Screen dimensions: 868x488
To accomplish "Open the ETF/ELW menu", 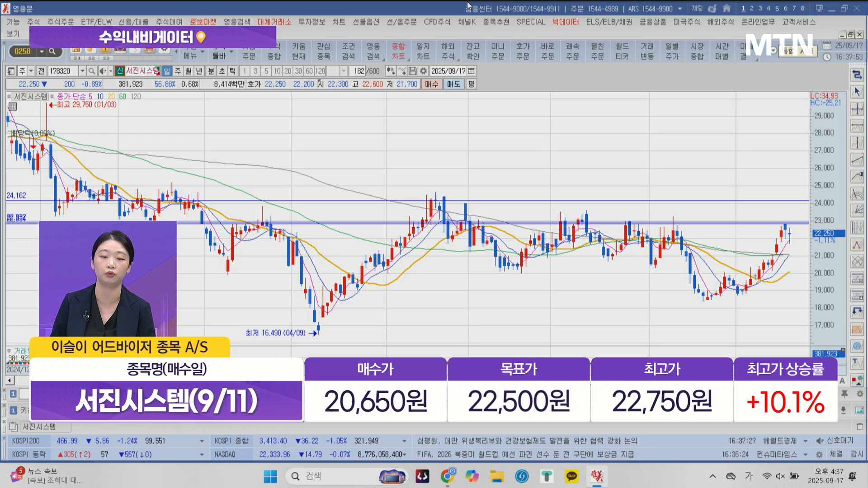I will point(96,22).
